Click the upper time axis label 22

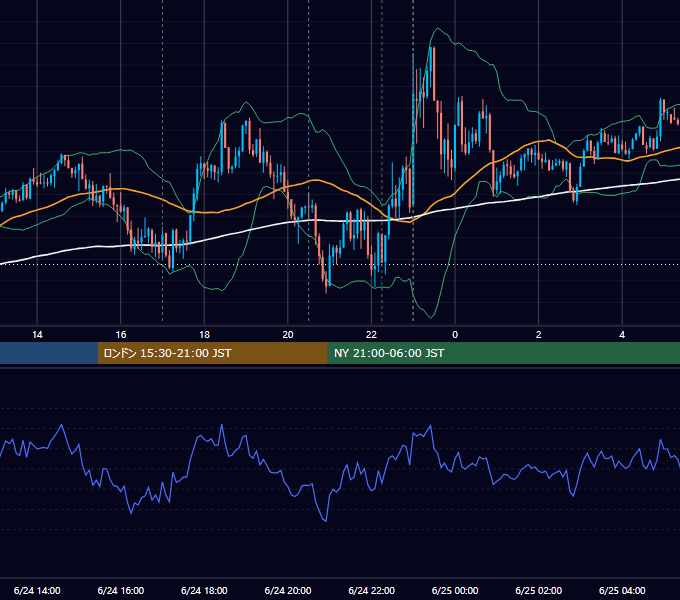pyautogui.click(x=372, y=335)
